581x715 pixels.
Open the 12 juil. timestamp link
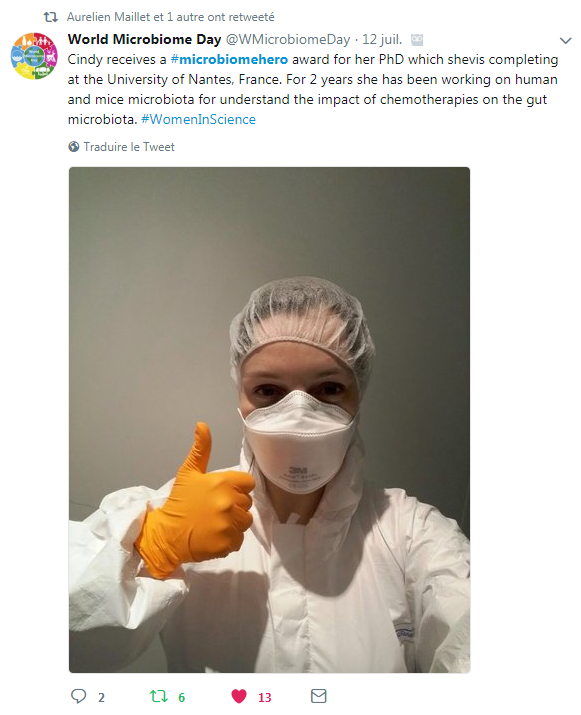382,40
